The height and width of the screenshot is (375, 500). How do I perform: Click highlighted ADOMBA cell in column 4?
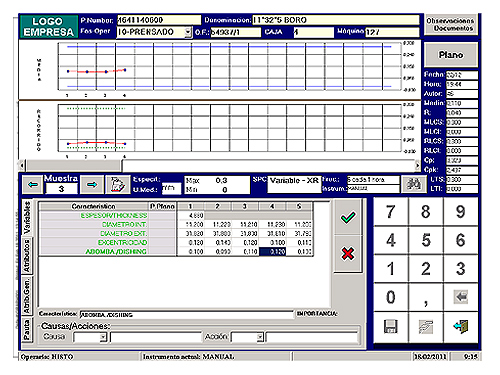point(272,252)
